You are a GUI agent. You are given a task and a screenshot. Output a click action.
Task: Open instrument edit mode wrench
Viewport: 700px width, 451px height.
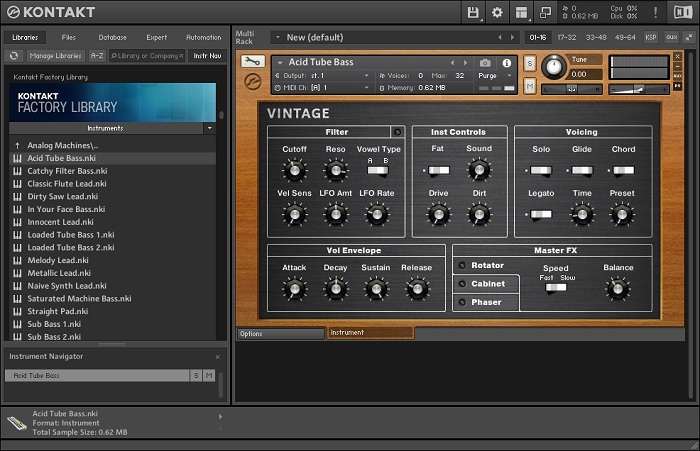tap(253, 61)
